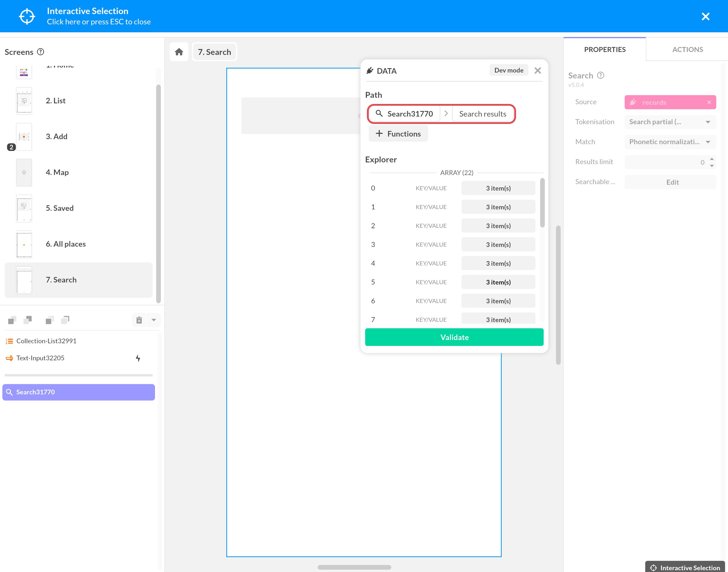Open the Tokenisation dropdown
728x572 pixels.
click(x=670, y=122)
